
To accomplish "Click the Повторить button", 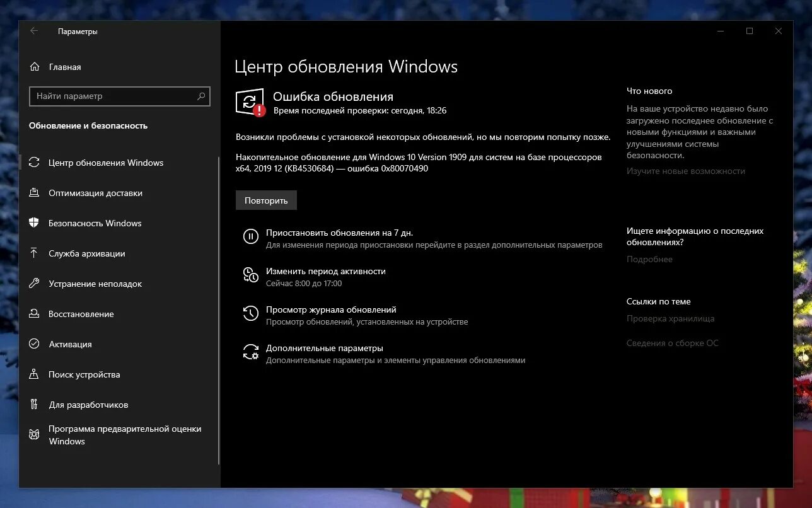I will [266, 200].
